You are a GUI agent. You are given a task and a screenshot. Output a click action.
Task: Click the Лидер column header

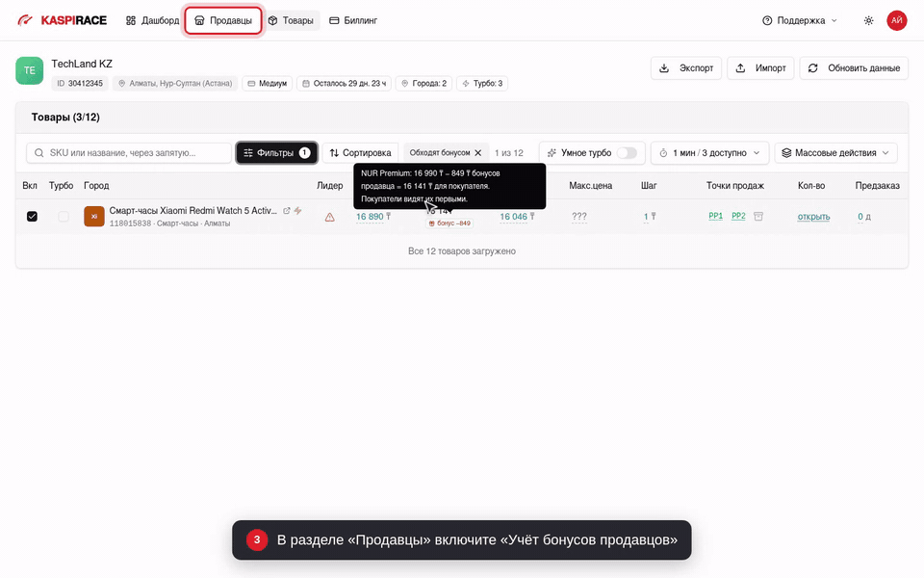329,185
